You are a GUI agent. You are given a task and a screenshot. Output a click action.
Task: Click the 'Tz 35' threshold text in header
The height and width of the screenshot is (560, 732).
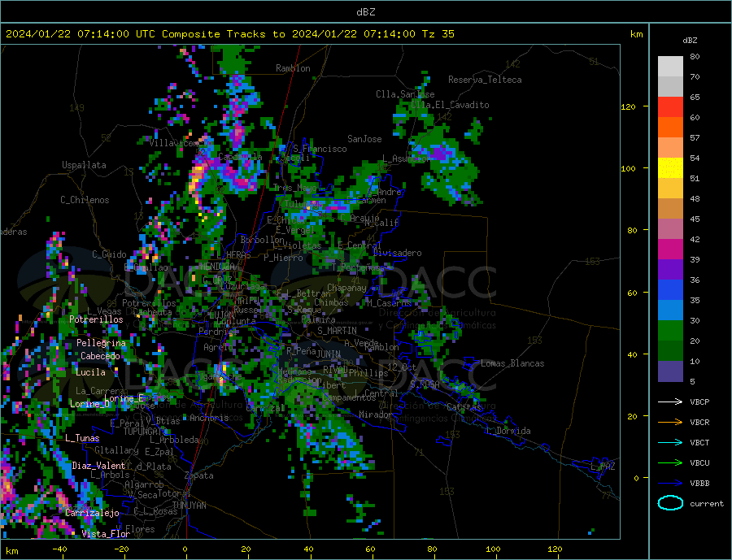(438, 34)
